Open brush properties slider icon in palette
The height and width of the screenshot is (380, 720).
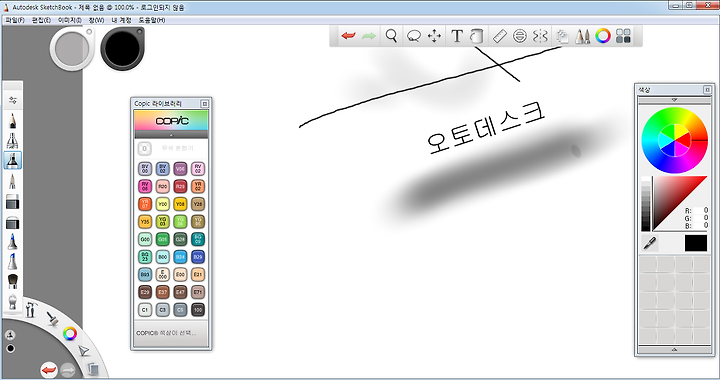pyautogui.click(x=12, y=100)
